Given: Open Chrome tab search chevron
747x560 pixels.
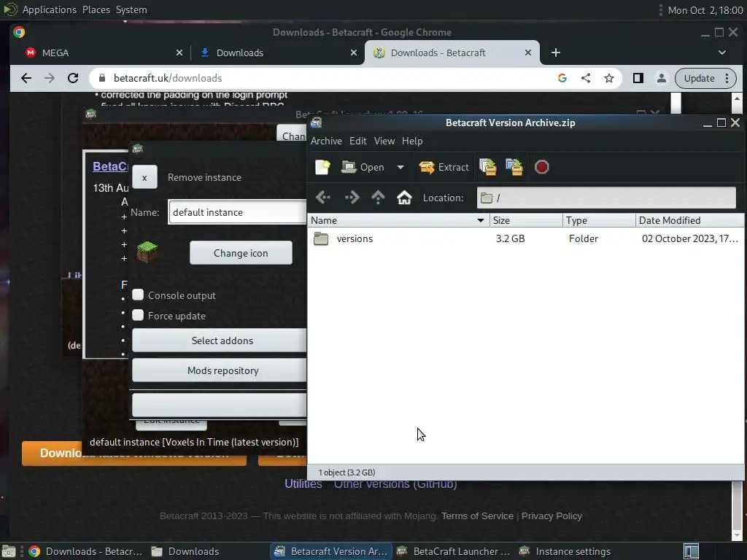Looking at the screenshot, I should 722,52.
